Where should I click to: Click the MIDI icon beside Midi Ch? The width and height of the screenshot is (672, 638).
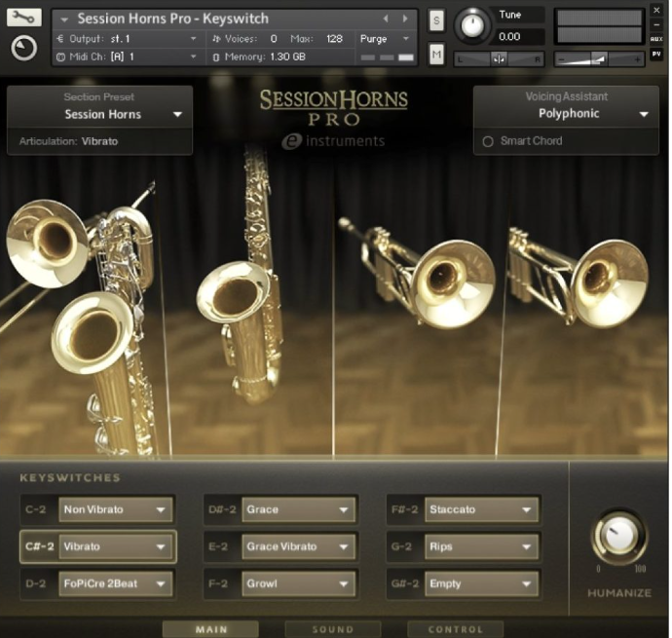point(60,57)
